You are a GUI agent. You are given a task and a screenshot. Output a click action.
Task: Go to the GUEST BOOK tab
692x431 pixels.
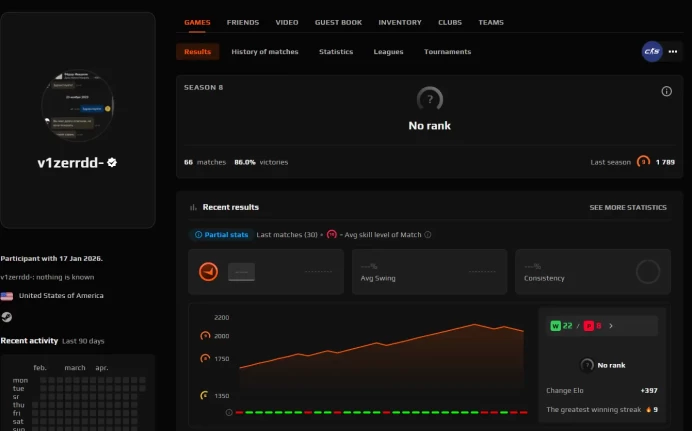point(338,22)
